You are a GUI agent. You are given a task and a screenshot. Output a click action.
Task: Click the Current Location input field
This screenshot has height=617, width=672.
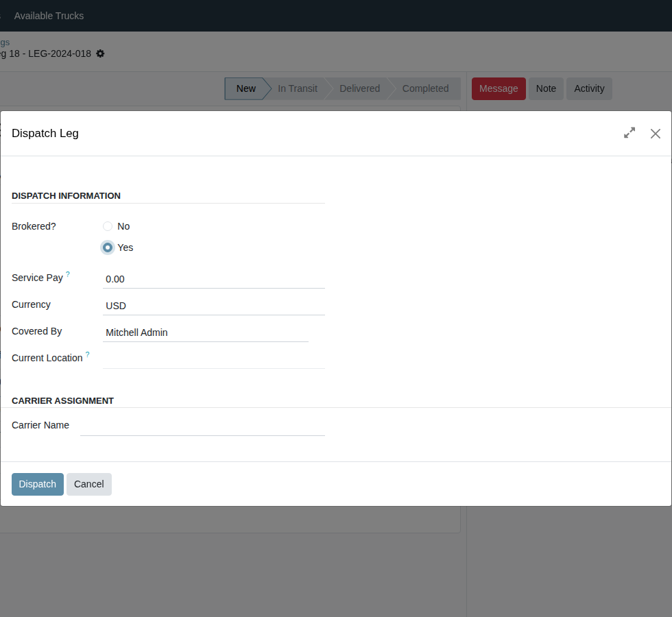point(214,359)
